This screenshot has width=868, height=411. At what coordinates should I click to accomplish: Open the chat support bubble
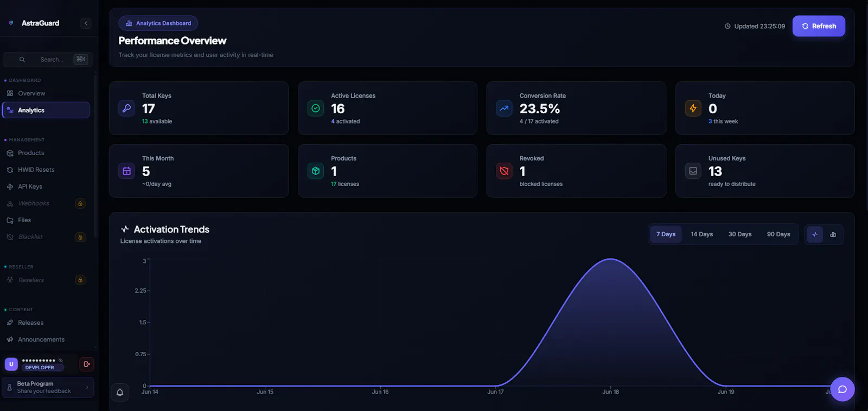pos(842,389)
